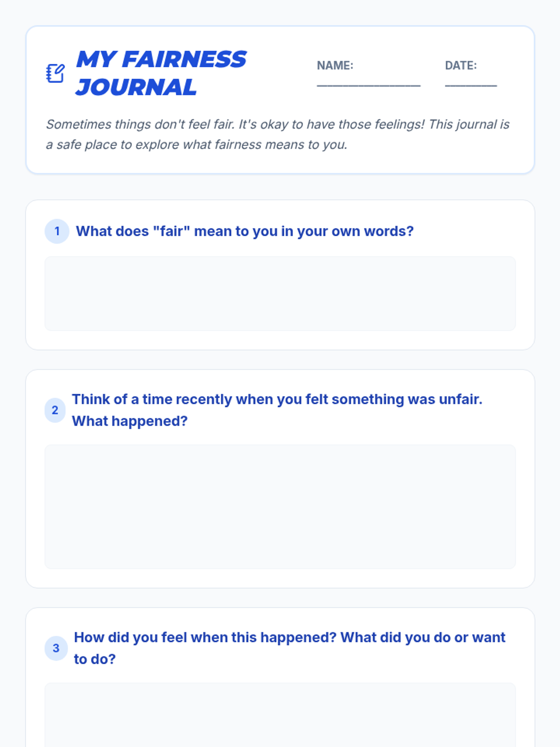This screenshot has height=747, width=560.
Task: Click the My Fairness Journal title
Action: (x=161, y=73)
